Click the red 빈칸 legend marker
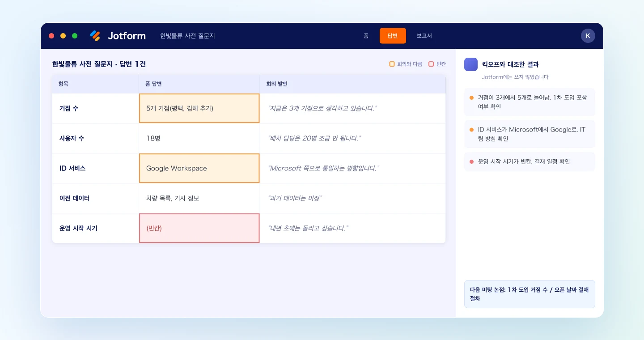 [431, 64]
